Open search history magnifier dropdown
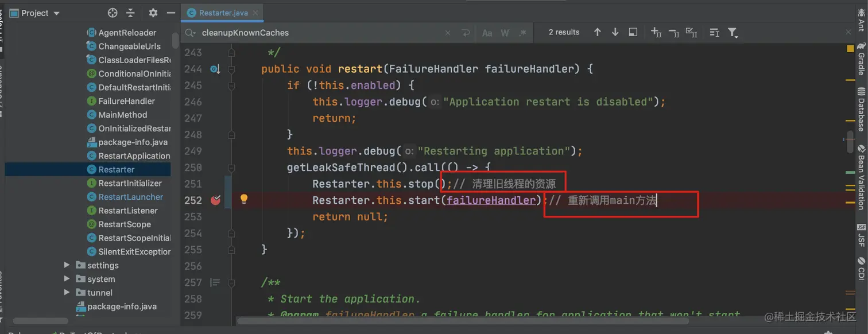The image size is (868, 334). (x=191, y=33)
